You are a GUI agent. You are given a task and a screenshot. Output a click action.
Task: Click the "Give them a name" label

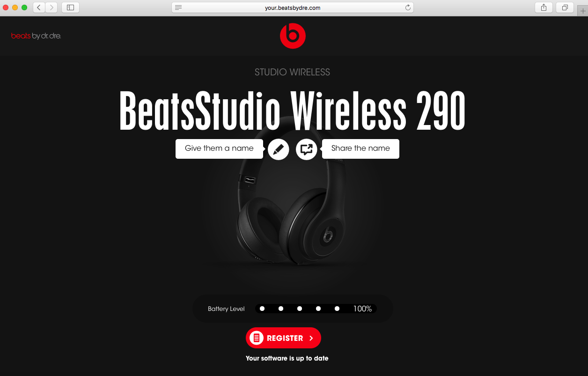click(x=219, y=148)
